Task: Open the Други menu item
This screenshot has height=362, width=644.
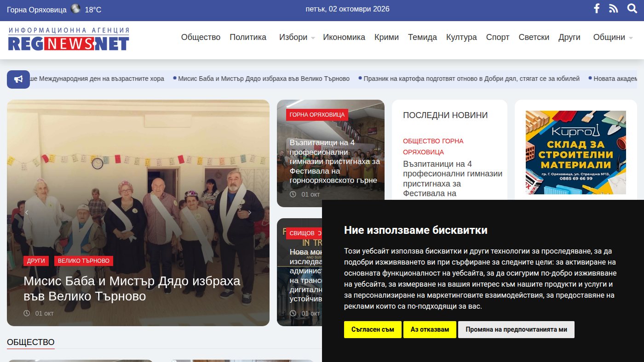Action: tap(569, 37)
